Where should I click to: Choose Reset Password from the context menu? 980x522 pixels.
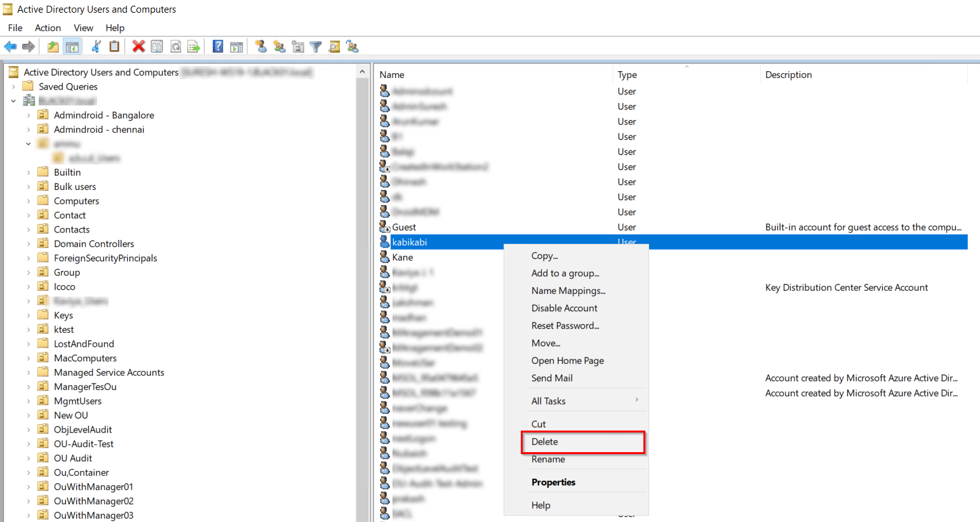click(x=567, y=325)
